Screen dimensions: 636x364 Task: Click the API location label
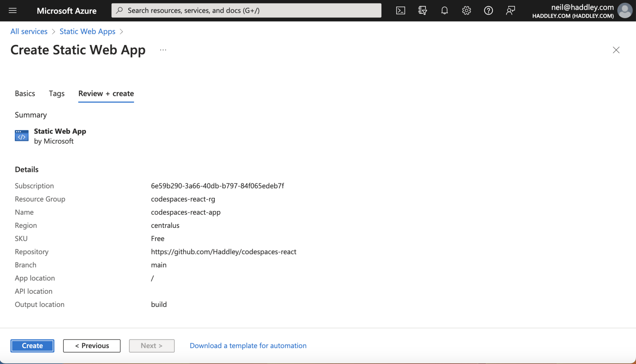coord(34,291)
